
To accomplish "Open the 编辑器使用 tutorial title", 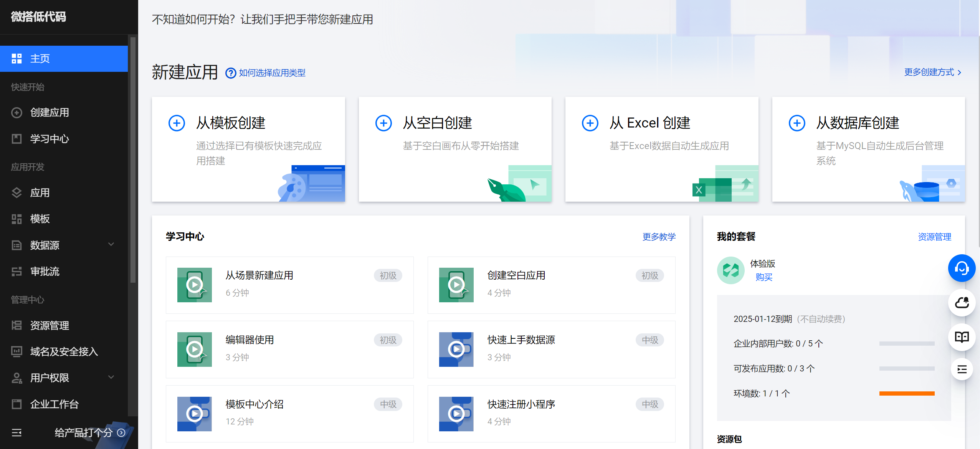I will pyautogui.click(x=250, y=340).
